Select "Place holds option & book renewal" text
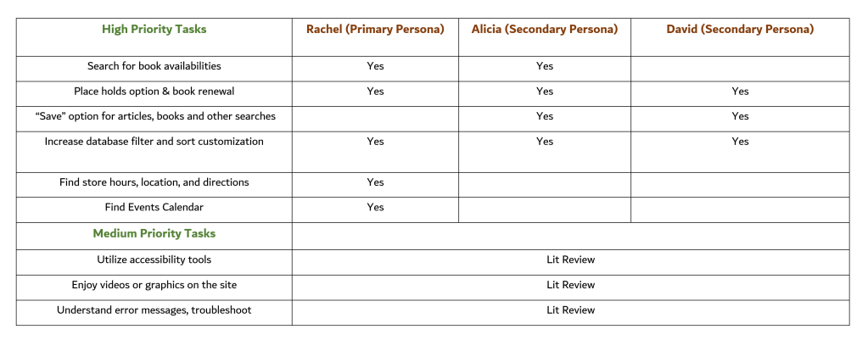Viewport: 868px width, 346px height. [154, 91]
